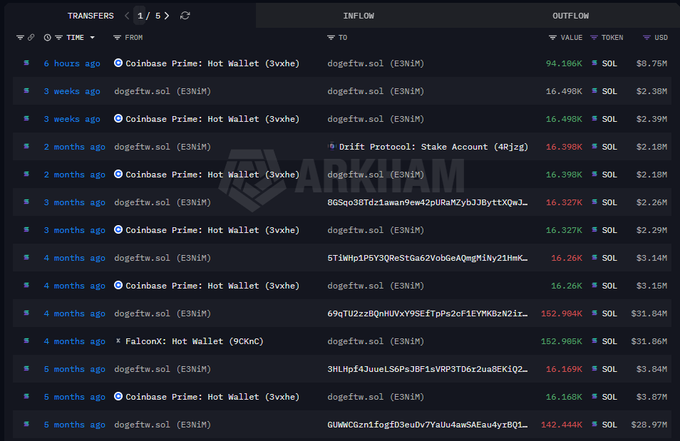Toggle the TIME column sort arrow

(92, 37)
